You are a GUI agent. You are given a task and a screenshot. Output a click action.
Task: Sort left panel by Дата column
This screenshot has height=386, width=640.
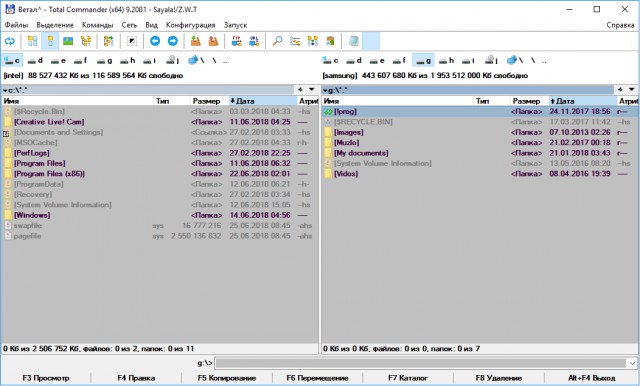click(x=262, y=101)
